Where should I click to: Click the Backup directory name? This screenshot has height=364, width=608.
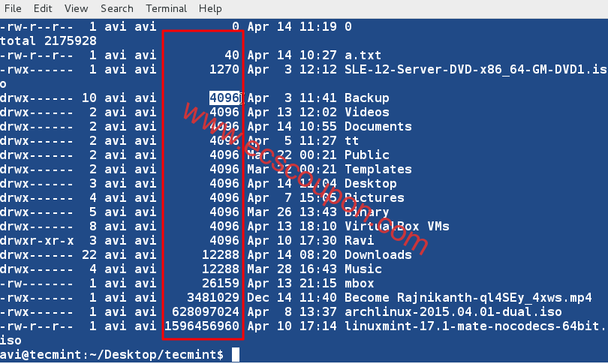(x=367, y=98)
